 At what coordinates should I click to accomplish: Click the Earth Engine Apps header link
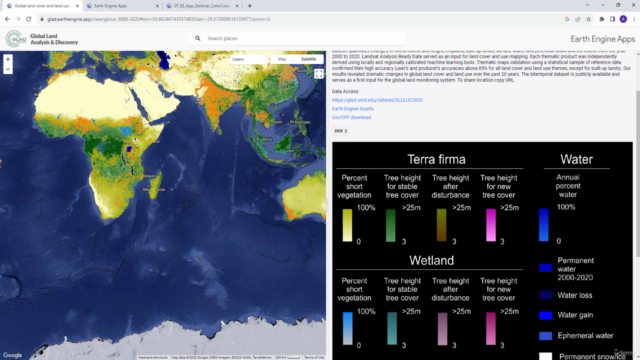(602, 39)
